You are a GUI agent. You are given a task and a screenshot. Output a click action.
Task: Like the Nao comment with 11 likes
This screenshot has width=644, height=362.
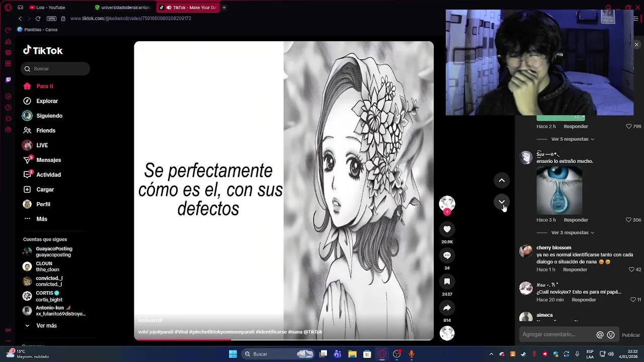coord(633,300)
